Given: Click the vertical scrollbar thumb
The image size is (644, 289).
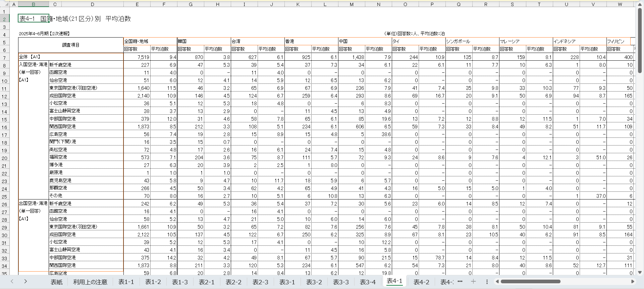Looking at the screenshot, I should tap(640, 40).
